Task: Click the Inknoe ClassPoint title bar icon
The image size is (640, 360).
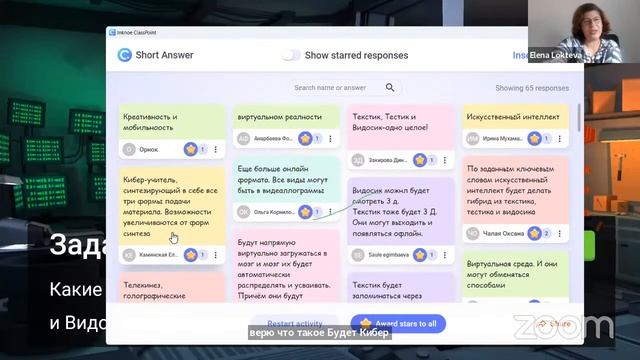Action: (x=112, y=32)
